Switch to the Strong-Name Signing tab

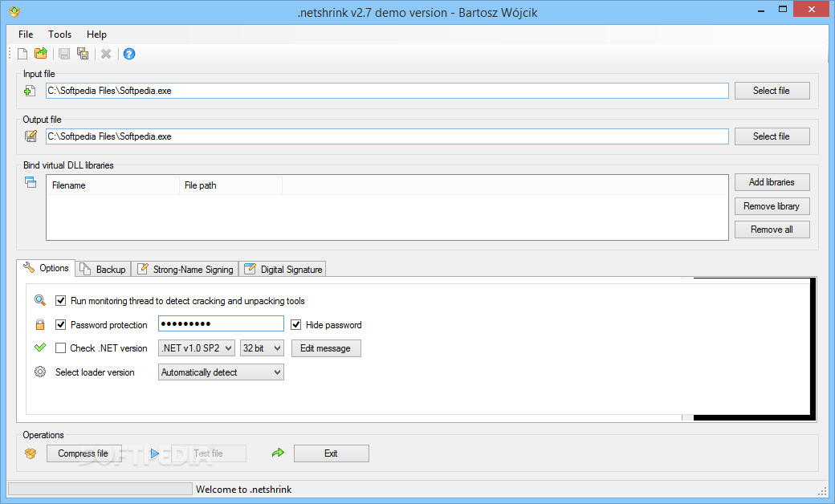click(185, 270)
